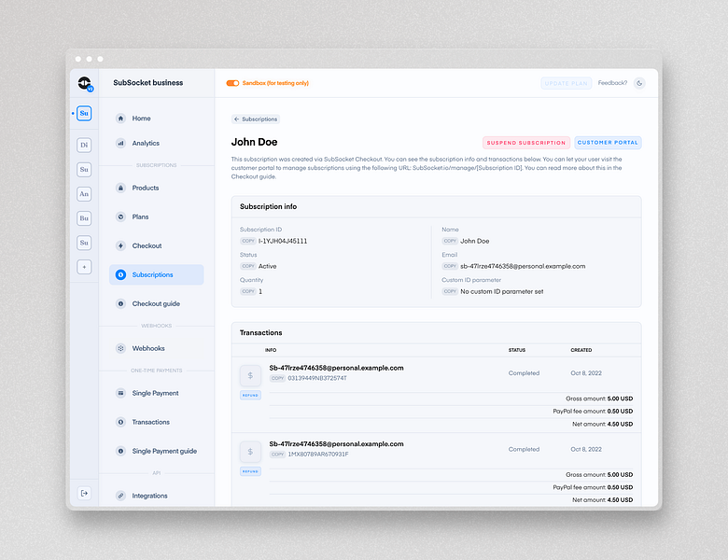Copy the Quantity value
Image resolution: width=728 pixels, height=560 pixels.
pyautogui.click(x=248, y=291)
